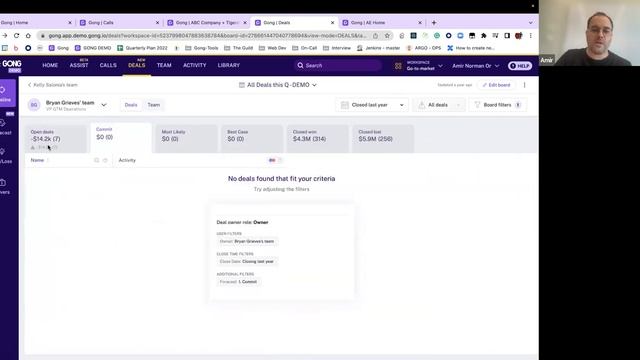This screenshot has height=360, width=640.
Task: Switch to the Team view tab
Action: click(x=153, y=105)
